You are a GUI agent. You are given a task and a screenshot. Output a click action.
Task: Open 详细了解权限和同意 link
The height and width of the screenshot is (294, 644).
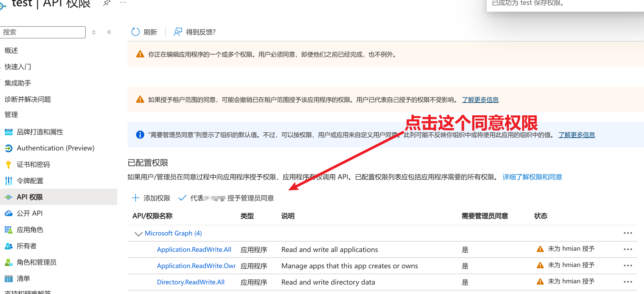pos(532,177)
